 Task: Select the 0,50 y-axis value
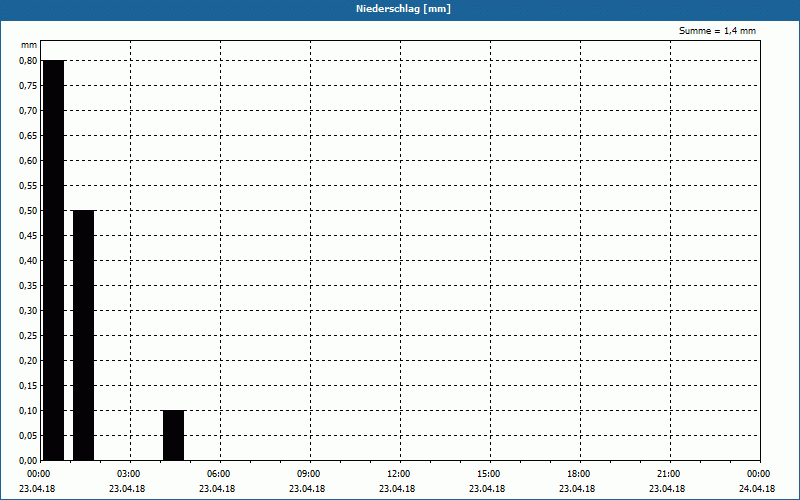pyautogui.click(x=28, y=210)
